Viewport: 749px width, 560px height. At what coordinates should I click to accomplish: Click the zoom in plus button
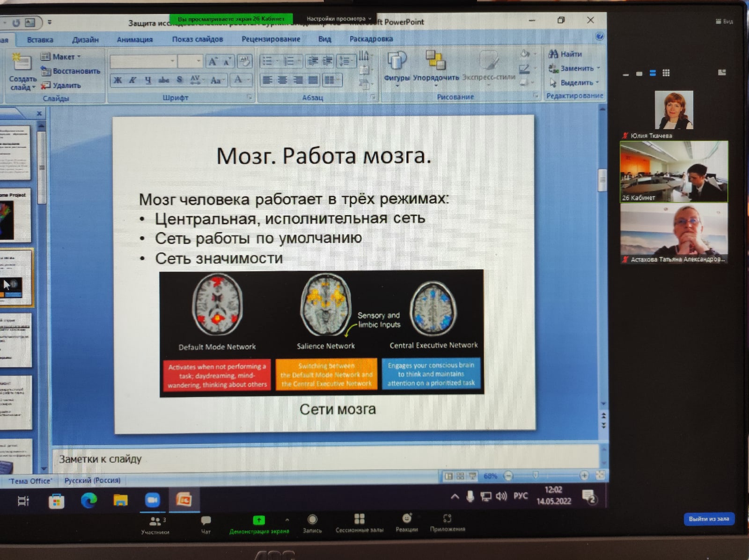[x=584, y=475]
